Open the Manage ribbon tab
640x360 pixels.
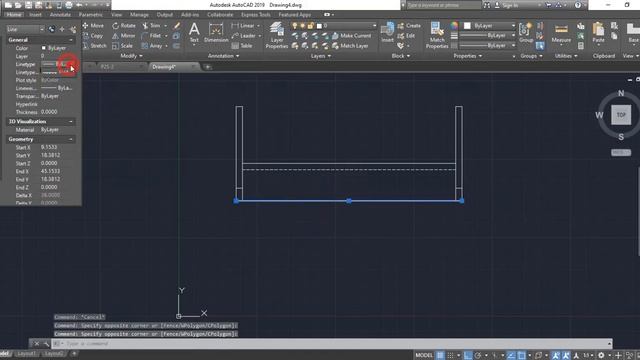click(x=139, y=15)
